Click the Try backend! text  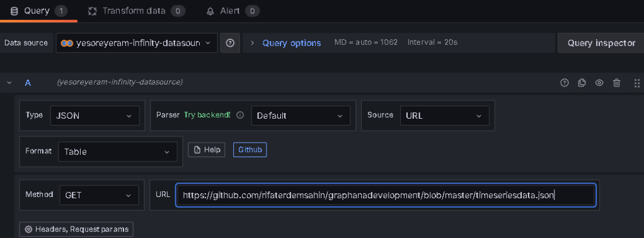(207, 115)
